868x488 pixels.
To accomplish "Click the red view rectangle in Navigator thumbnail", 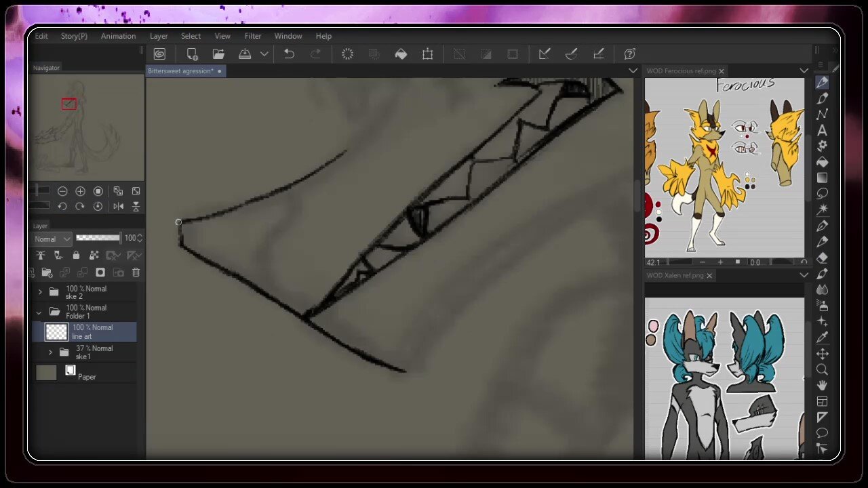I will point(68,104).
